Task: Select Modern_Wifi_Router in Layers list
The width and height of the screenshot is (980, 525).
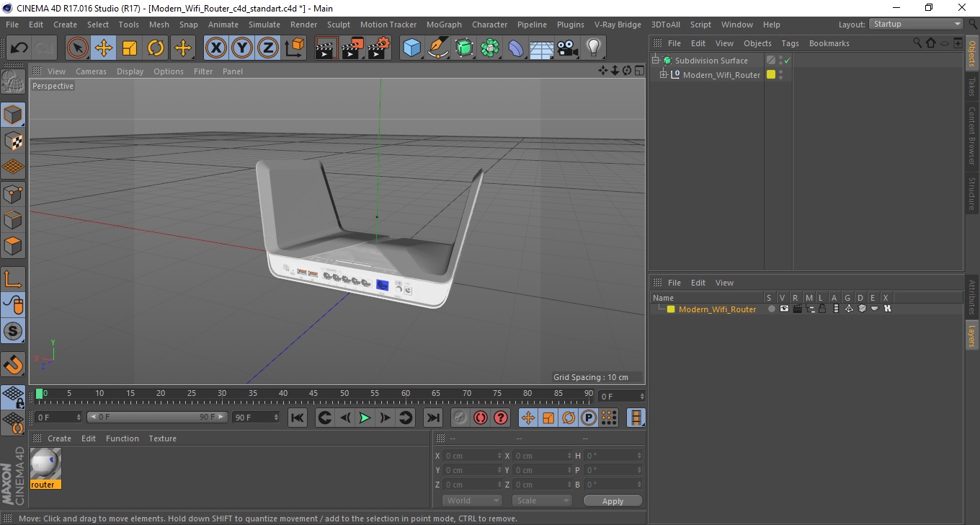Action: tap(717, 309)
